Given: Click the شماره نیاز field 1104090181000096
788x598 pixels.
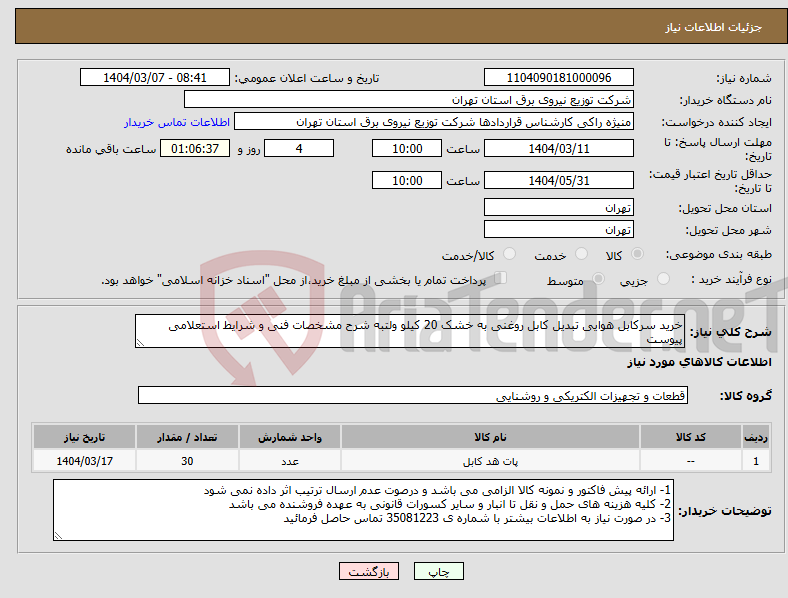Looking at the screenshot, I should click(x=558, y=77).
